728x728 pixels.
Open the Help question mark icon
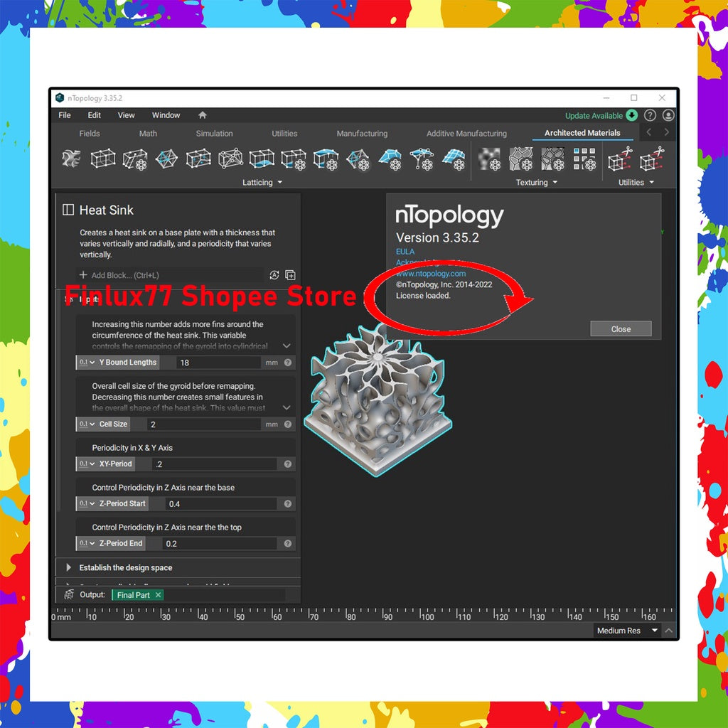(x=649, y=115)
